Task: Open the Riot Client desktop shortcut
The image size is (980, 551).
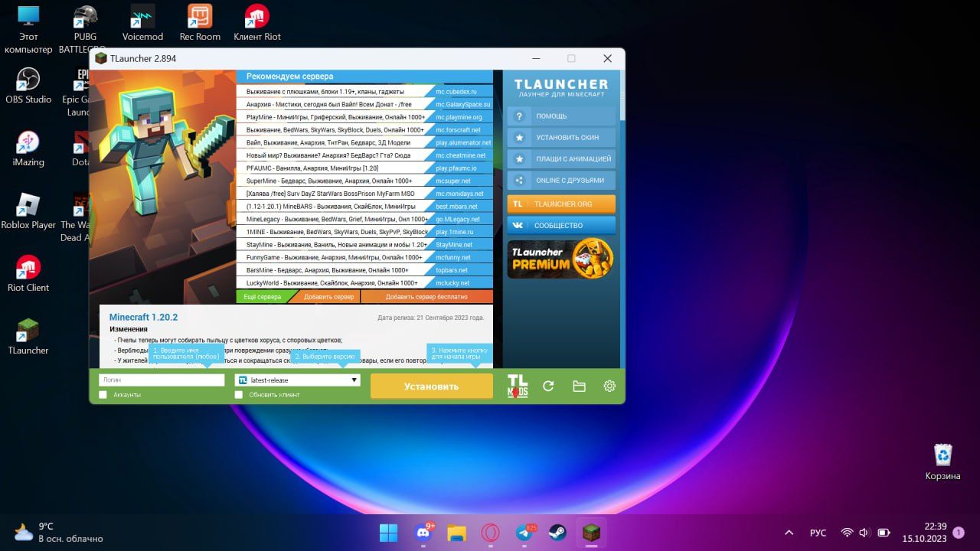Action: point(28,274)
